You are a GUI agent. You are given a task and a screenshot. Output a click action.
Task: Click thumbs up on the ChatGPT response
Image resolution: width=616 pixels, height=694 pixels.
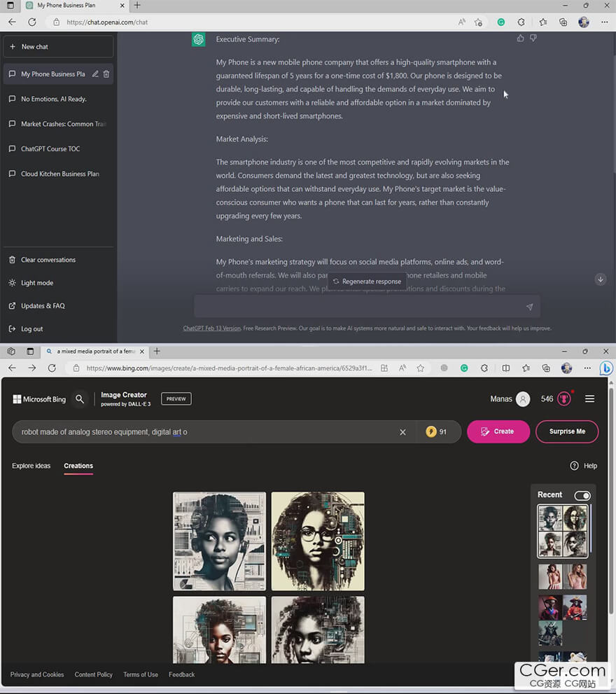520,39
